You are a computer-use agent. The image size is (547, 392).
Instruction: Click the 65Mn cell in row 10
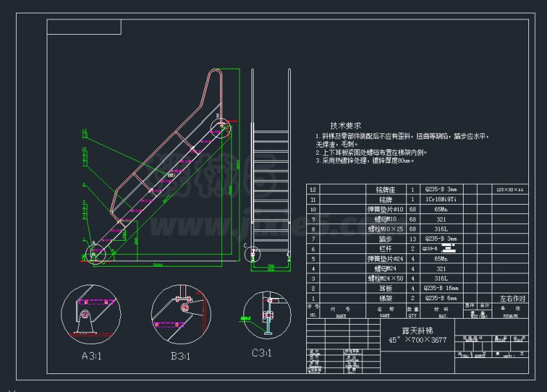pos(441,209)
